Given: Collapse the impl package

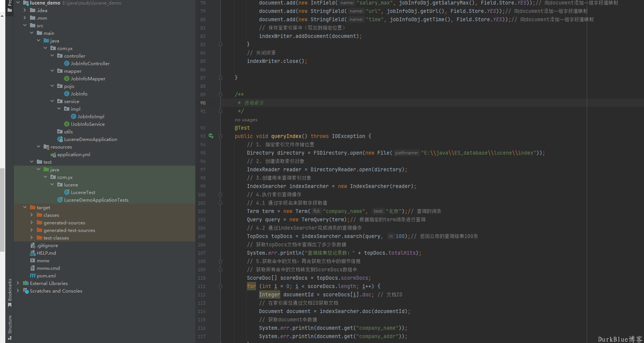Looking at the screenshot, I should 59,109.
